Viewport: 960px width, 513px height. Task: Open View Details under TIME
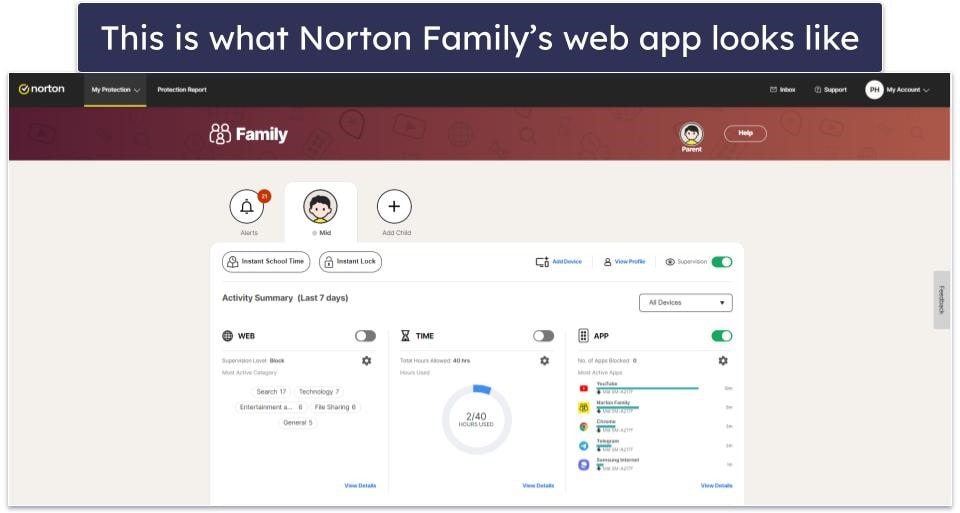click(538, 486)
